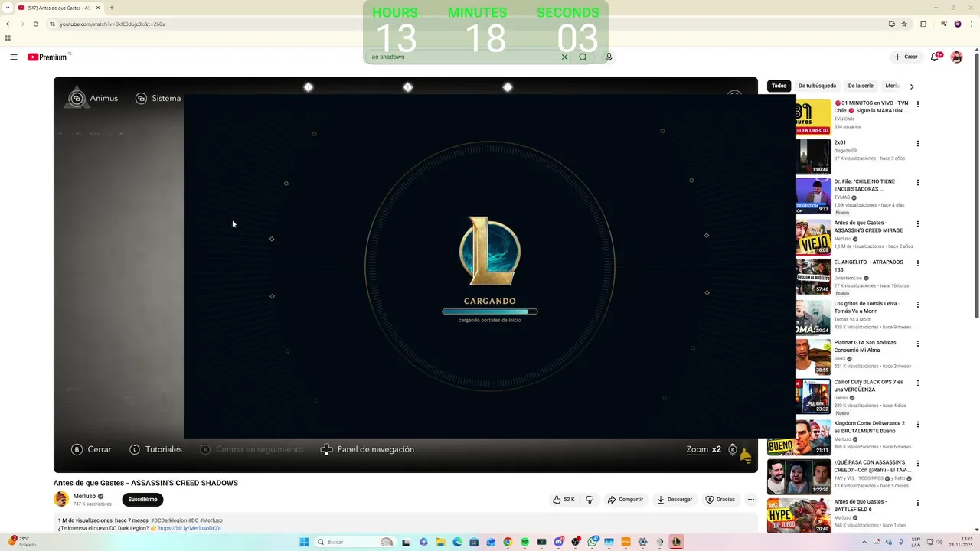Open more actions menu beside Gracias
980x551 pixels.
(x=750, y=500)
